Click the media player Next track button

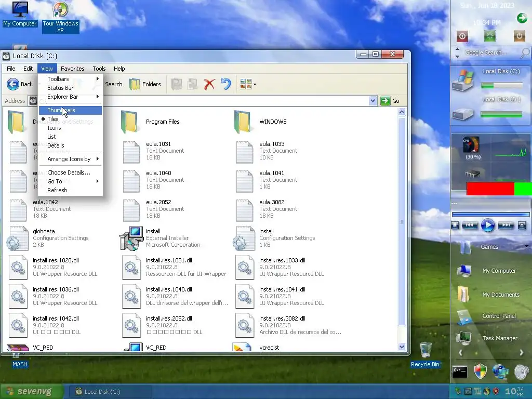click(506, 225)
